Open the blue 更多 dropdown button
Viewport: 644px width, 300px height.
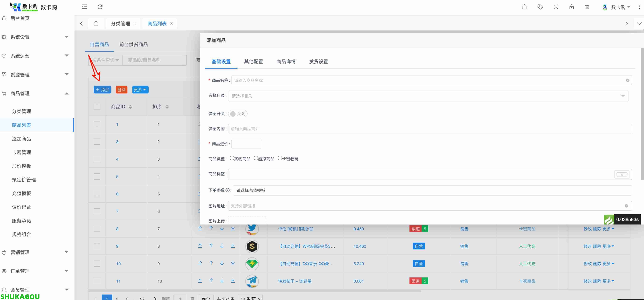140,90
